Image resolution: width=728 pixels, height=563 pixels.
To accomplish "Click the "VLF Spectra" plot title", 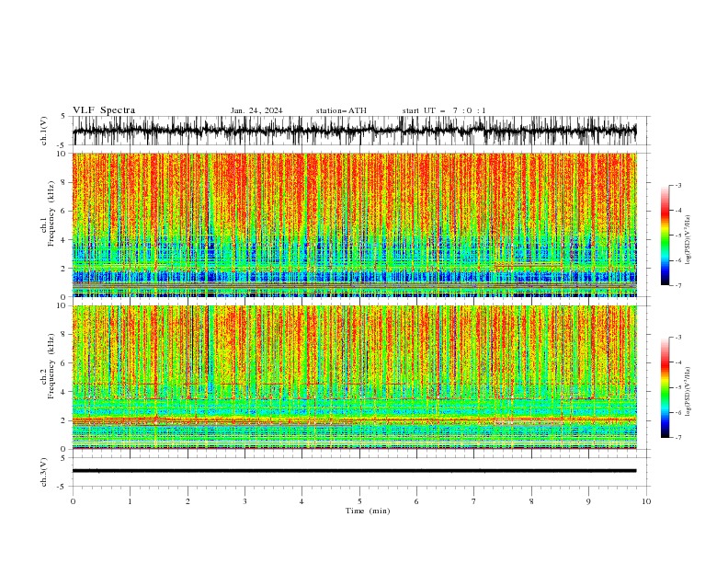I will click(x=104, y=110).
